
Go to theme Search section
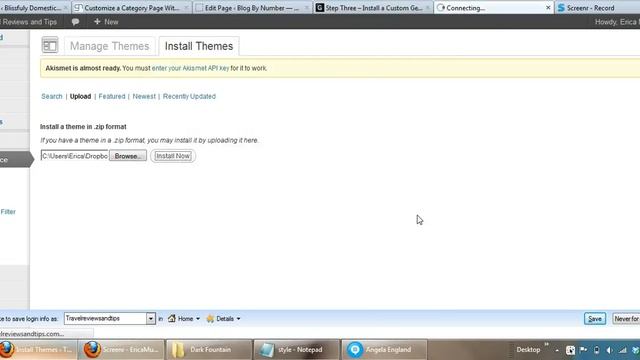51,96
